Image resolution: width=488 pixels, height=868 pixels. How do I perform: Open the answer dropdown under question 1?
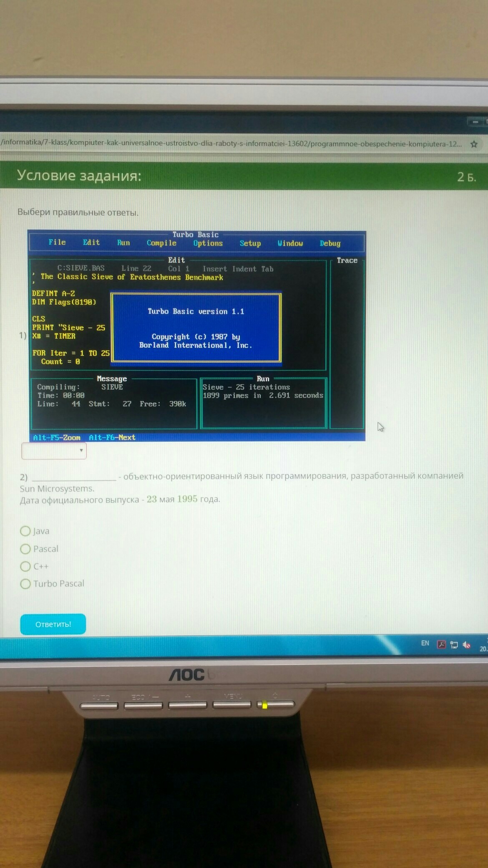[54, 451]
